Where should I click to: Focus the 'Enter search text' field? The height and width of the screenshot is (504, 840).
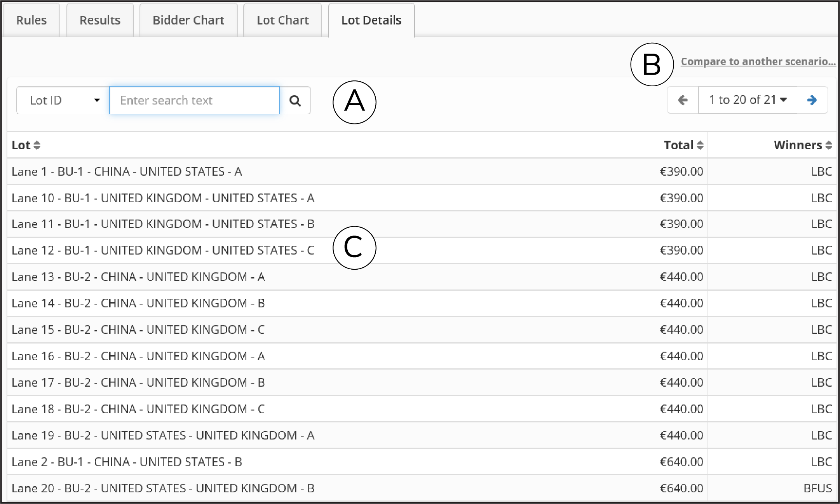pos(194,101)
